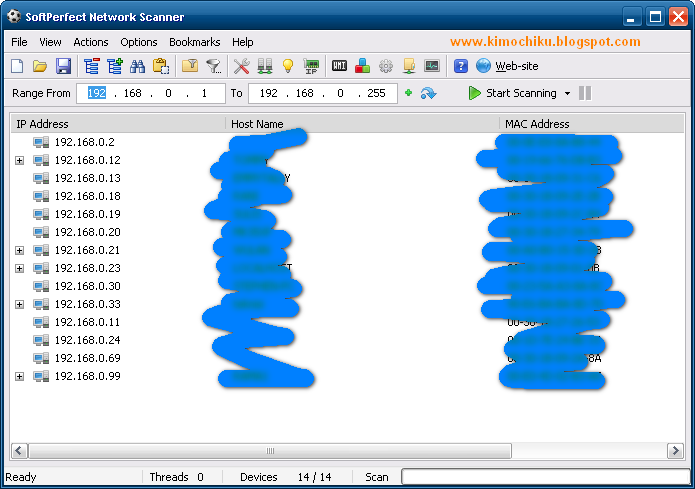This screenshot has width=695, height=489.
Task: Sort by Host Name column header
Action: point(363,124)
